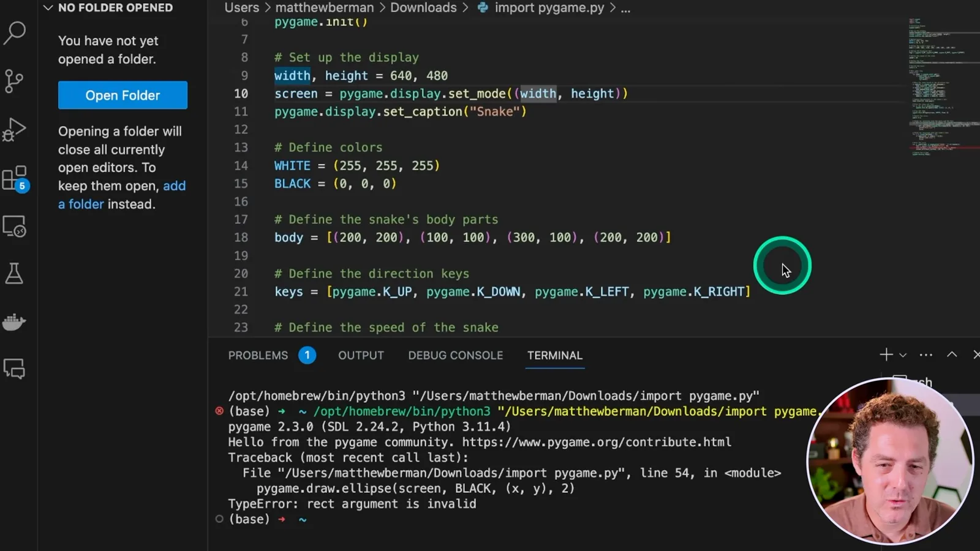Click 'body' variable on line 18
Screen dimensions: 980x551
(x=288, y=238)
